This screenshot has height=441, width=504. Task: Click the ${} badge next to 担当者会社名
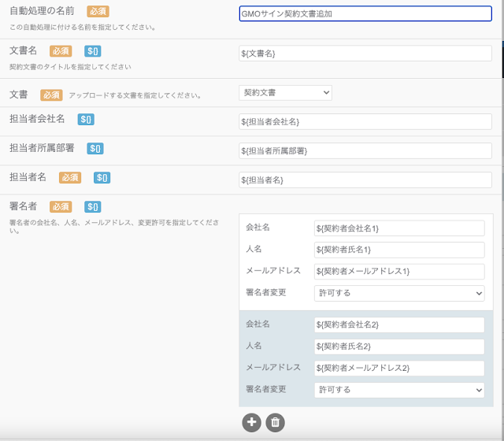point(86,119)
